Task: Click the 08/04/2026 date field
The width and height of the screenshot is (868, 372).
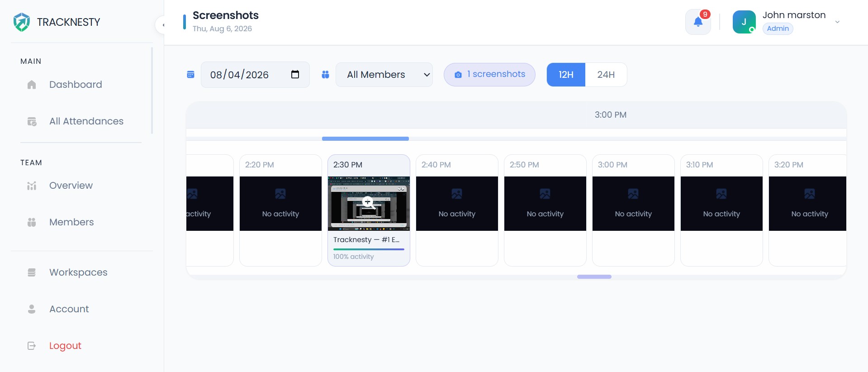Action: 255,75
